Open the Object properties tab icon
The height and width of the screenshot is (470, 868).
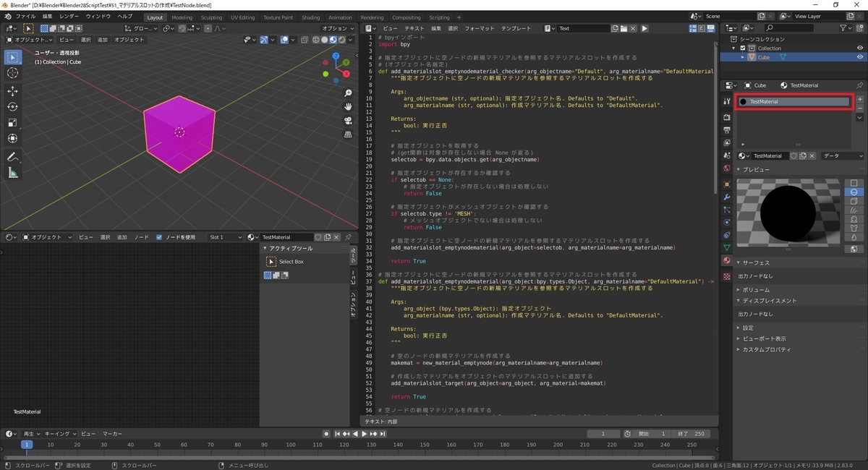tap(727, 184)
